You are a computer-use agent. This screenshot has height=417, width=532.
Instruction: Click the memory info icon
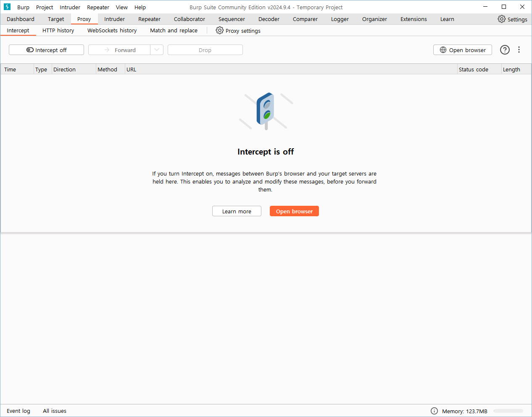pyautogui.click(x=434, y=411)
